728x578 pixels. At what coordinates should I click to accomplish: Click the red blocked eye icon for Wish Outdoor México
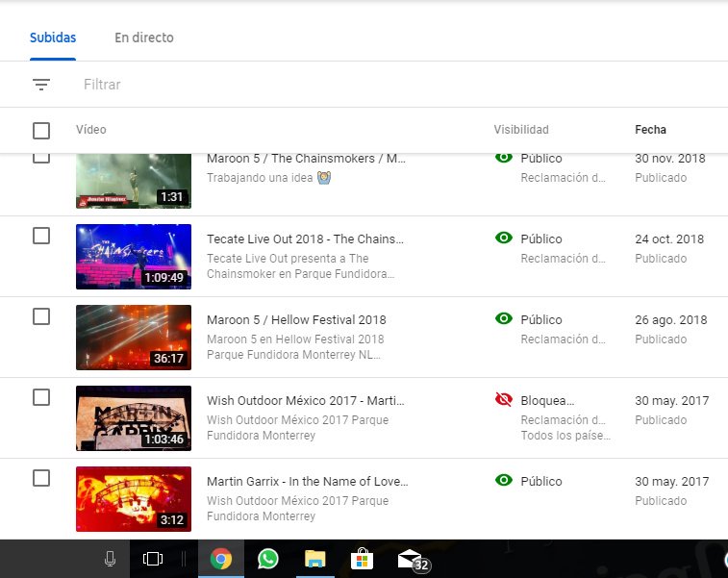(x=504, y=399)
